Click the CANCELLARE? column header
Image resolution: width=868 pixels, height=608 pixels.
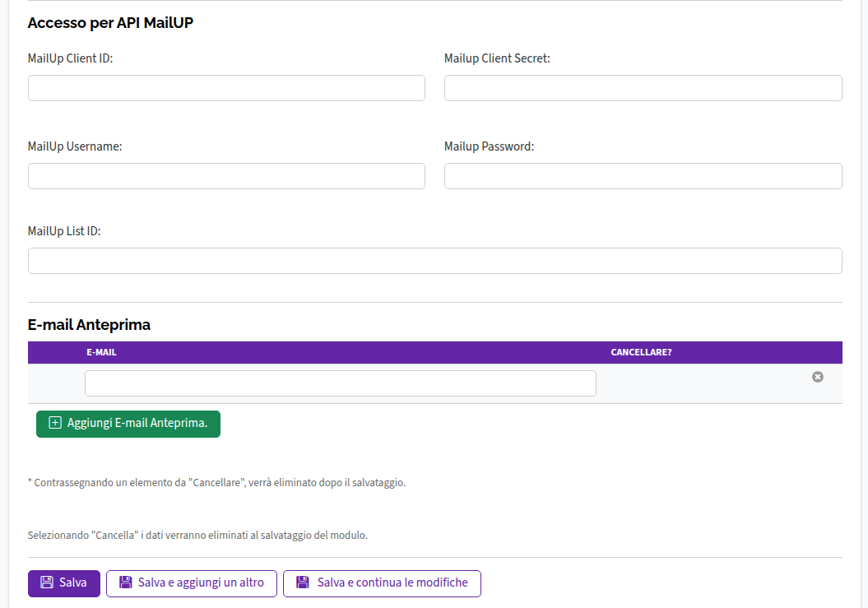tap(641, 352)
